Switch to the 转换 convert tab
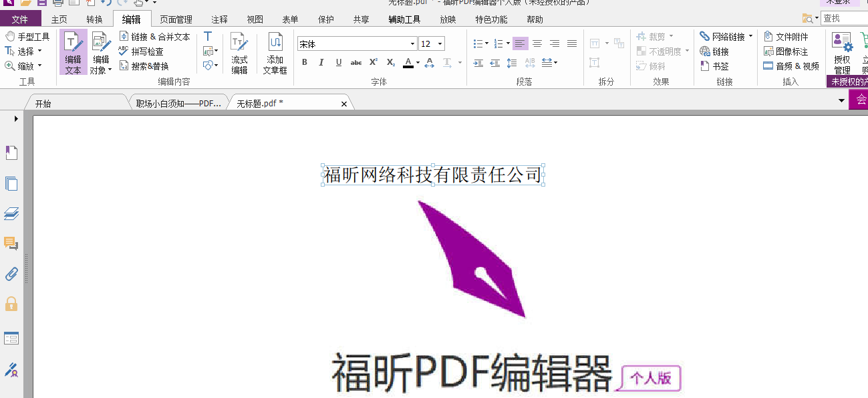Image resolution: width=868 pixels, height=398 pixels. (94, 19)
